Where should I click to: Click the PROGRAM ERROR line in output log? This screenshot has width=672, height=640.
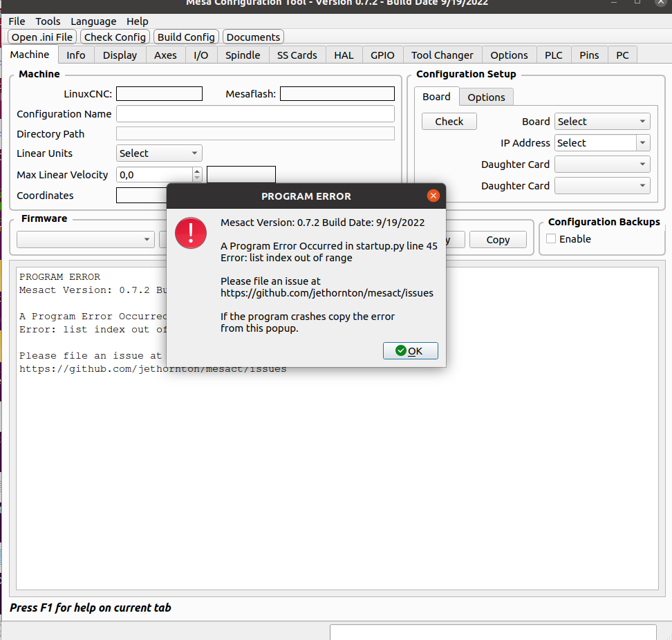click(59, 276)
